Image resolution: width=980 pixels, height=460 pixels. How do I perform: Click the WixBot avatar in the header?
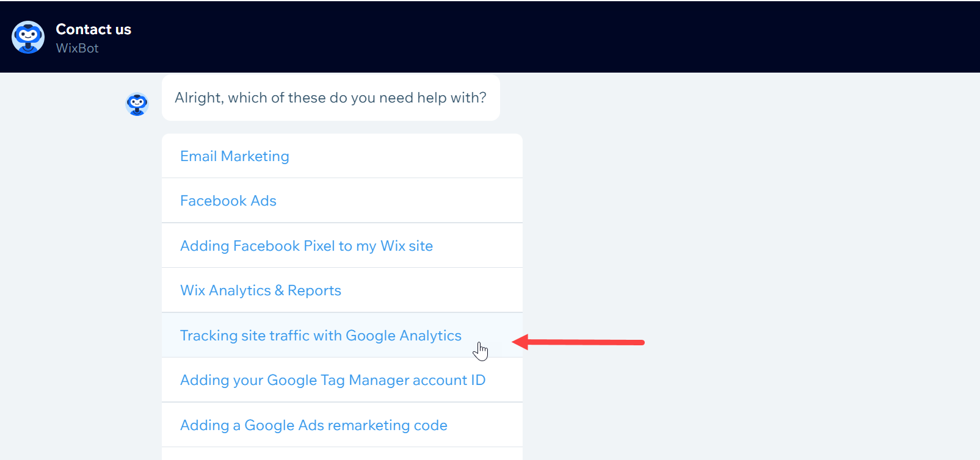(x=28, y=37)
